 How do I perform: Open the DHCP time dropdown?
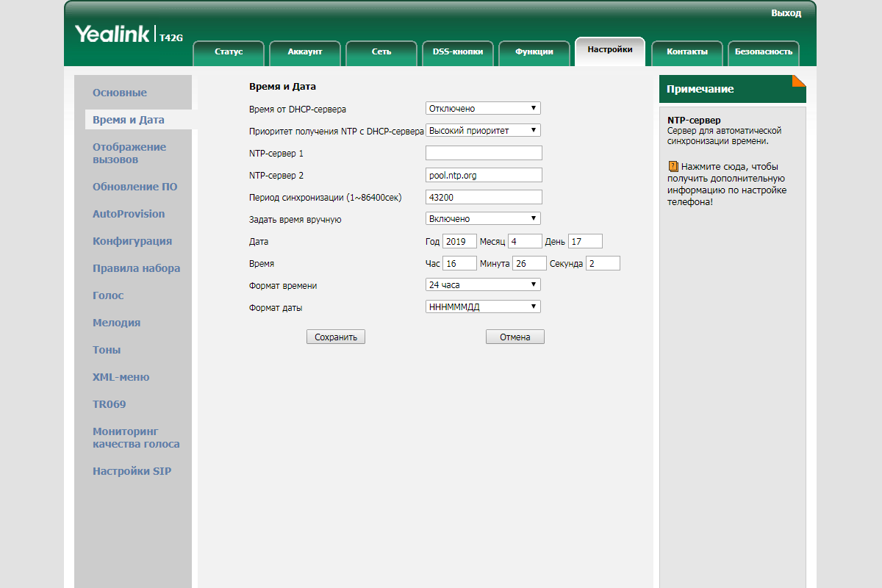click(x=483, y=108)
